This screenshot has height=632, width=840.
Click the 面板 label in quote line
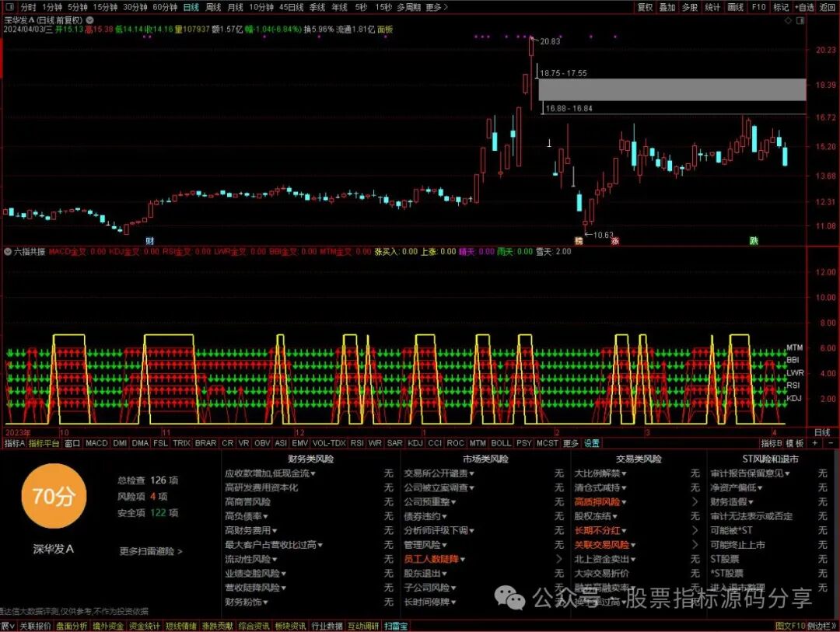[x=385, y=29]
